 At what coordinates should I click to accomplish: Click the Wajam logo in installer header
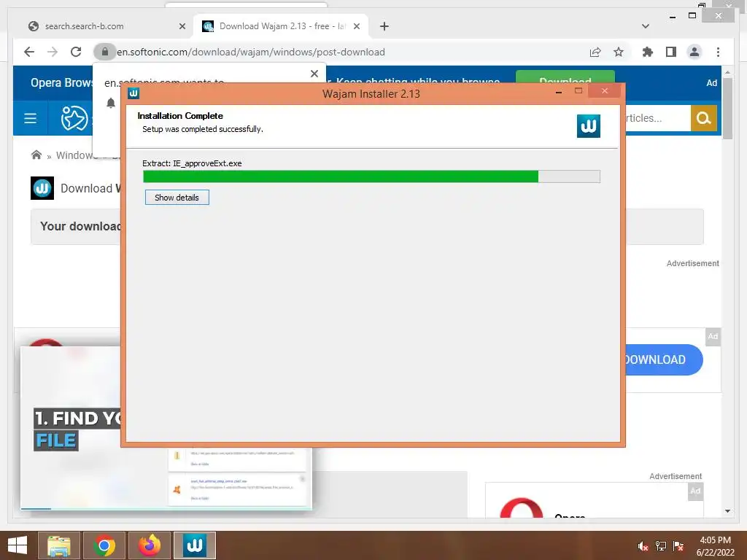tap(589, 126)
